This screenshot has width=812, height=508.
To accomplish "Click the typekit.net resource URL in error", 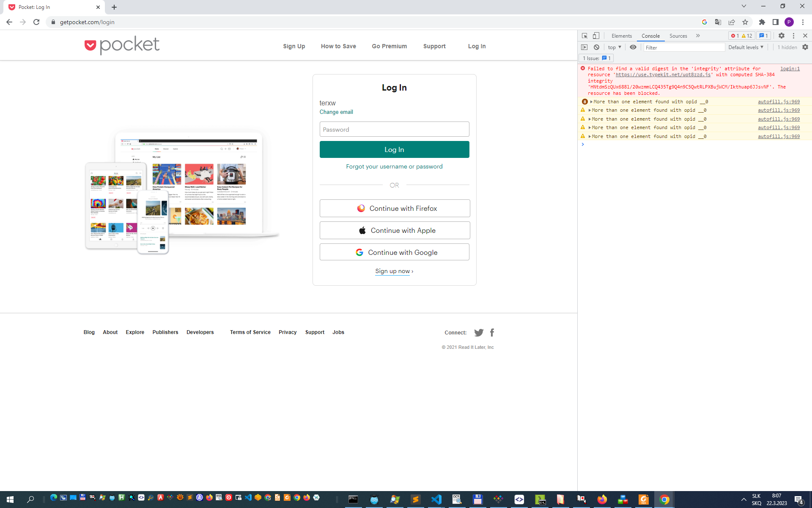I will 663,75.
